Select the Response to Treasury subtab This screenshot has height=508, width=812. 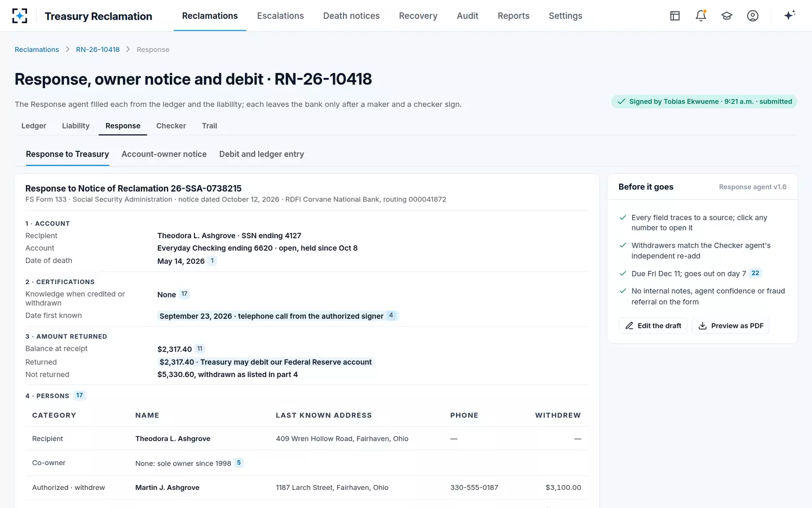click(x=68, y=154)
